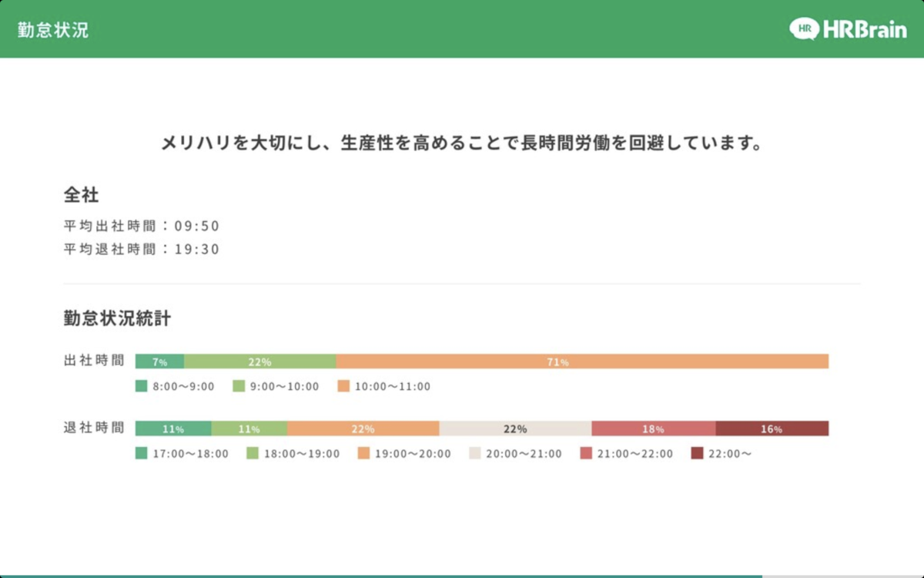The width and height of the screenshot is (924, 578).
Task: Click the 出社時間 row label
Action: (94, 360)
